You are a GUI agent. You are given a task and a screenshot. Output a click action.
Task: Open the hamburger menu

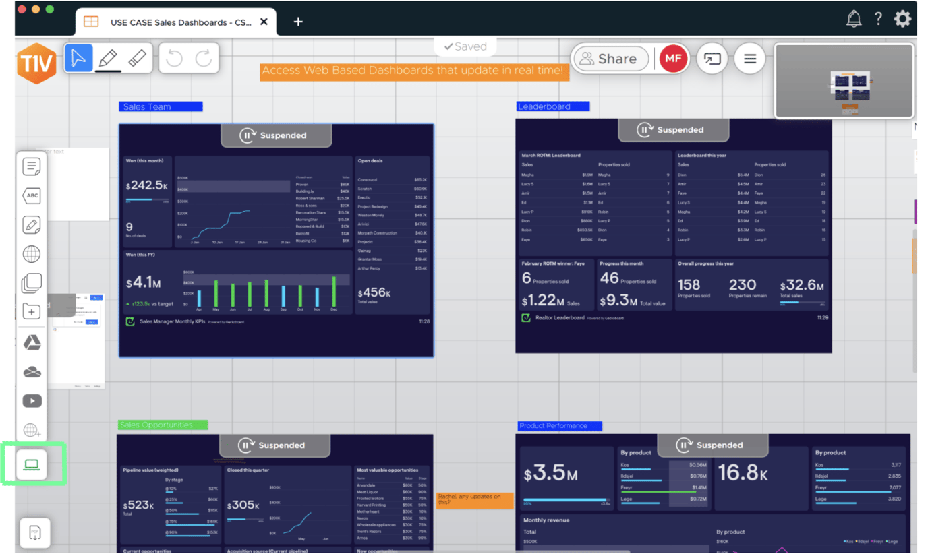tap(750, 59)
